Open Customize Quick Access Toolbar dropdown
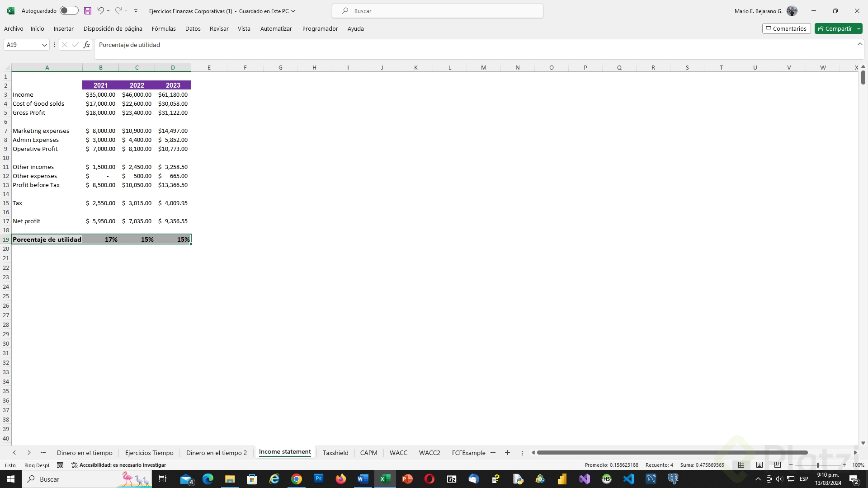 136,11
